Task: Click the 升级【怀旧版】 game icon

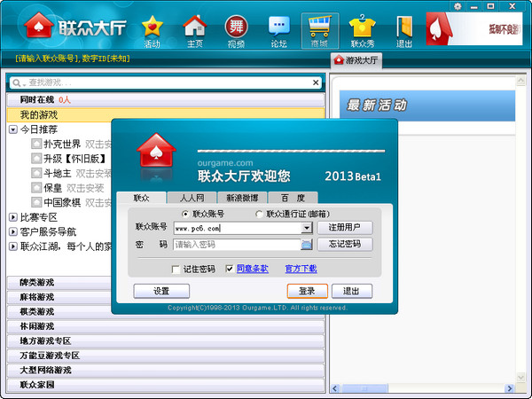Action: click(x=36, y=159)
